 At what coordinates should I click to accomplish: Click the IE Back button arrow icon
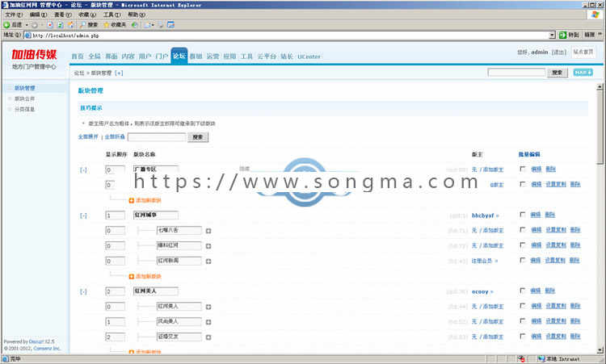(x=6, y=25)
